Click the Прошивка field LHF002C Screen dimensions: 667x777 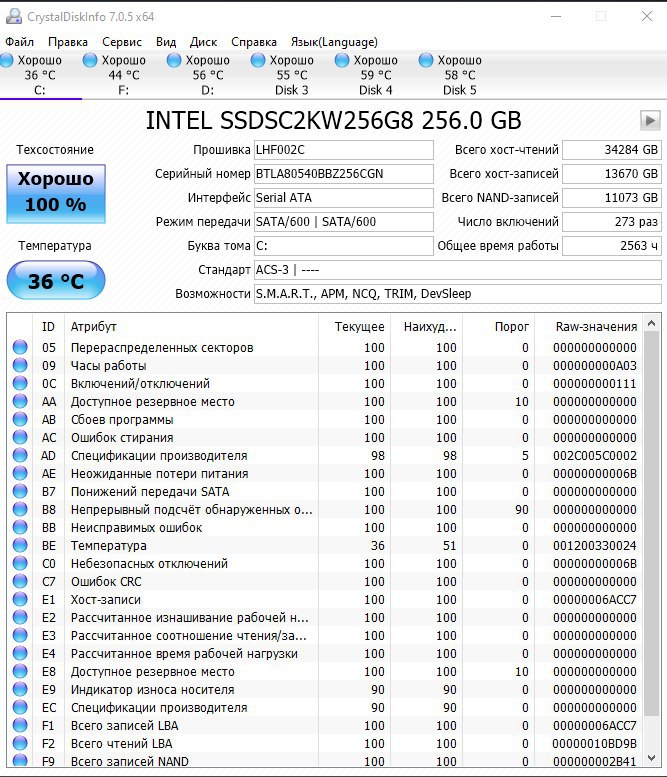point(344,150)
